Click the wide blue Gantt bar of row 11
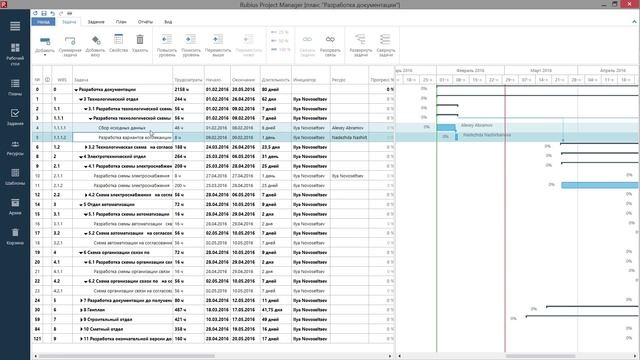 coord(599,185)
